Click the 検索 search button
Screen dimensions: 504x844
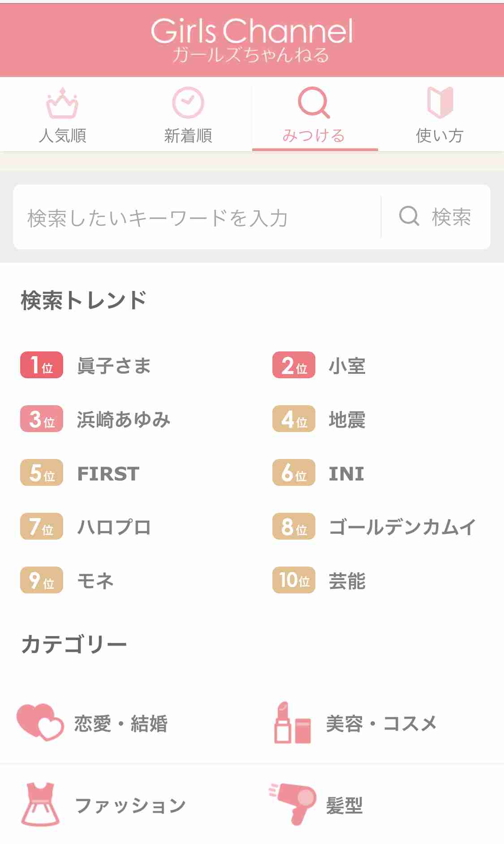435,217
